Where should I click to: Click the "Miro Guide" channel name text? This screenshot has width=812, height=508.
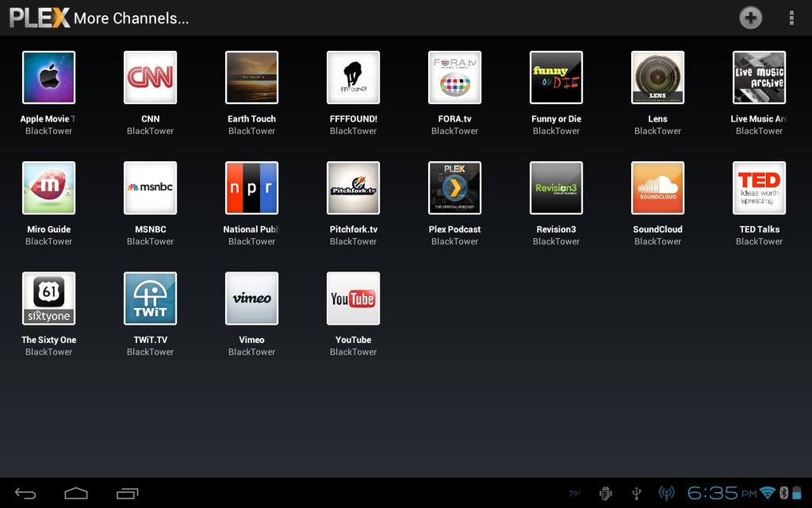click(x=48, y=229)
